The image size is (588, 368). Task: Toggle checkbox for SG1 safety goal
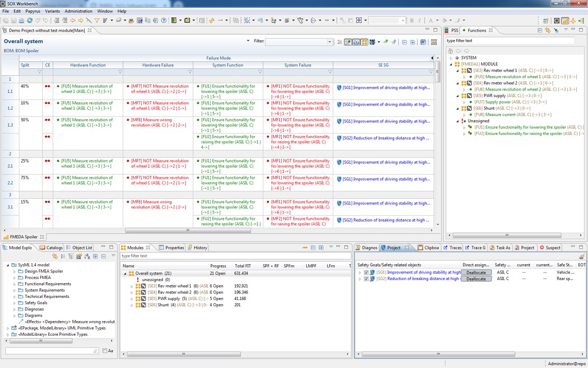pyautogui.click(x=366, y=272)
